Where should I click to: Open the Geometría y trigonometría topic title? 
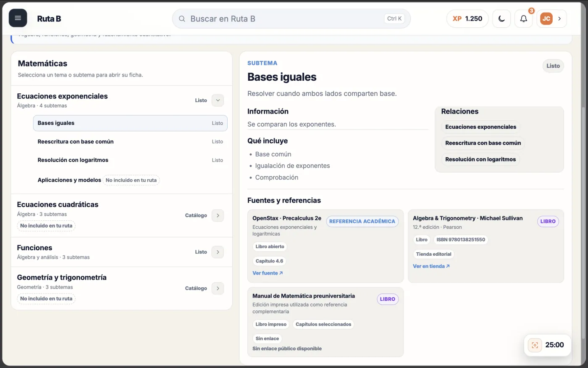pyautogui.click(x=62, y=278)
